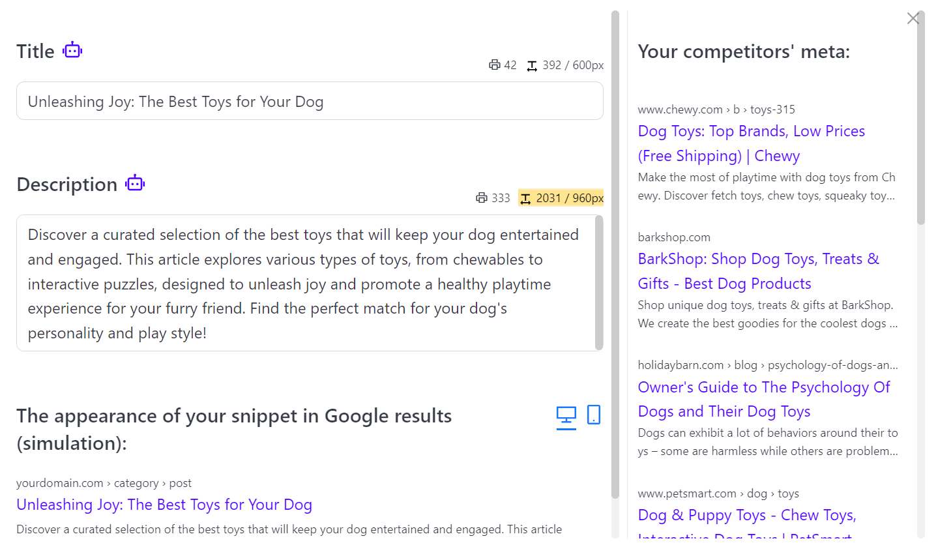Close the meta editor panel
Screen dimensions: 936x560
click(913, 18)
